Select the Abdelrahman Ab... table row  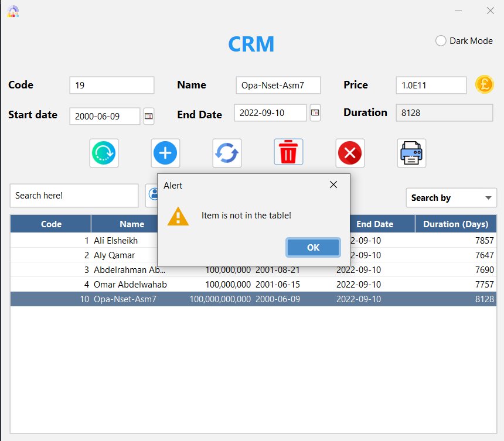tap(253, 270)
